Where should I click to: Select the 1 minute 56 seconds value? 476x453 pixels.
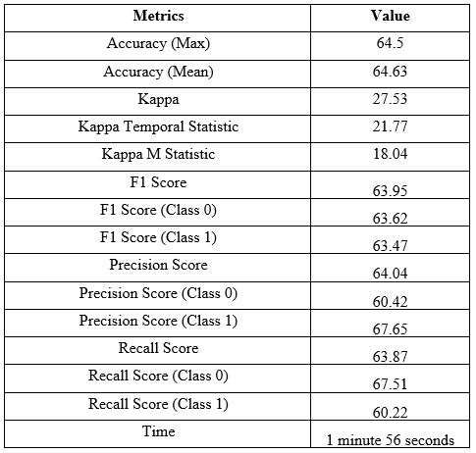pyautogui.click(x=390, y=440)
